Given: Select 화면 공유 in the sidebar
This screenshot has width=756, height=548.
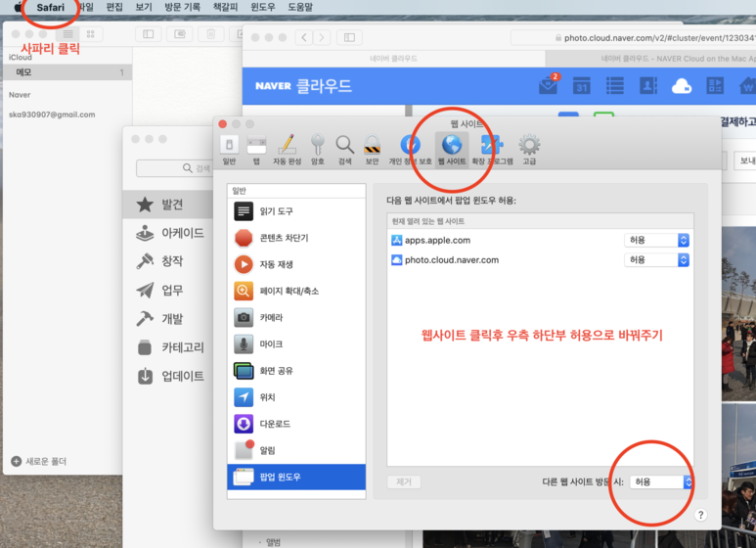Looking at the screenshot, I should 296,371.
